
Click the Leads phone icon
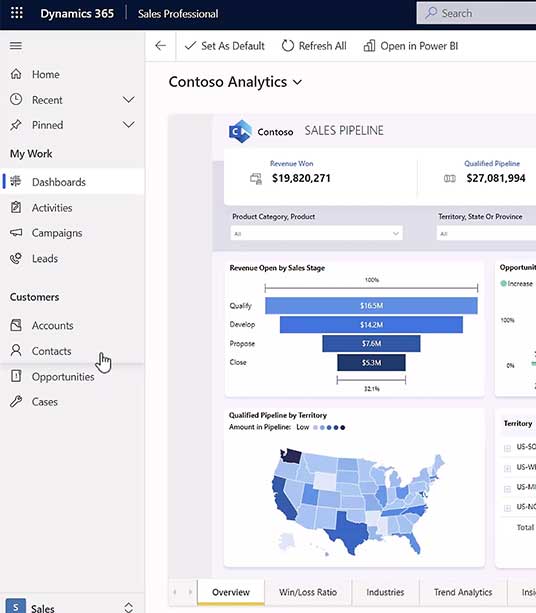[x=16, y=258]
